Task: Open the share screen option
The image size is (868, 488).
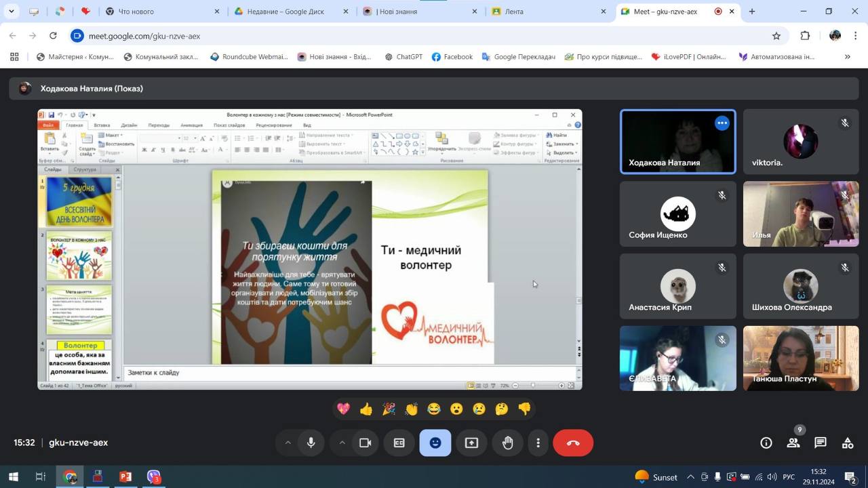Action: tap(471, 443)
